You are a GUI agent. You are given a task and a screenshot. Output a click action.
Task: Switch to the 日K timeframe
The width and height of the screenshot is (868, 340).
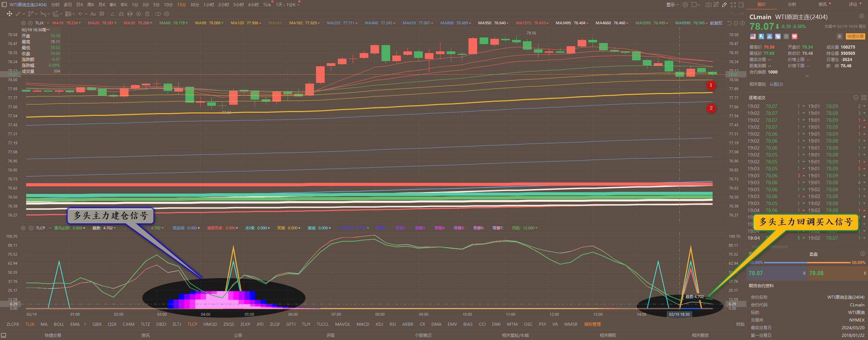coord(80,5)
